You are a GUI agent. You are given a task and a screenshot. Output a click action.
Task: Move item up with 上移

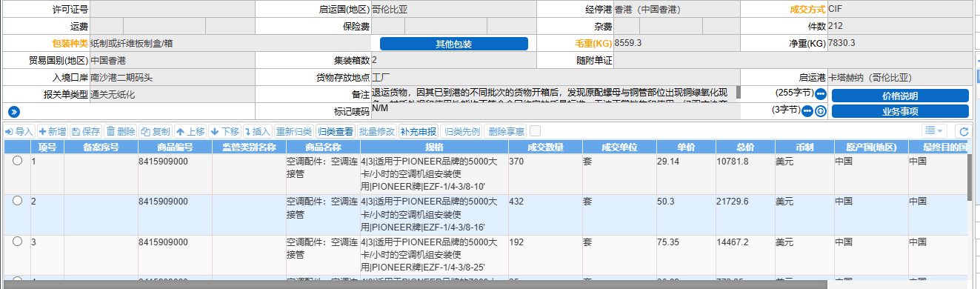tap(190, 131)
